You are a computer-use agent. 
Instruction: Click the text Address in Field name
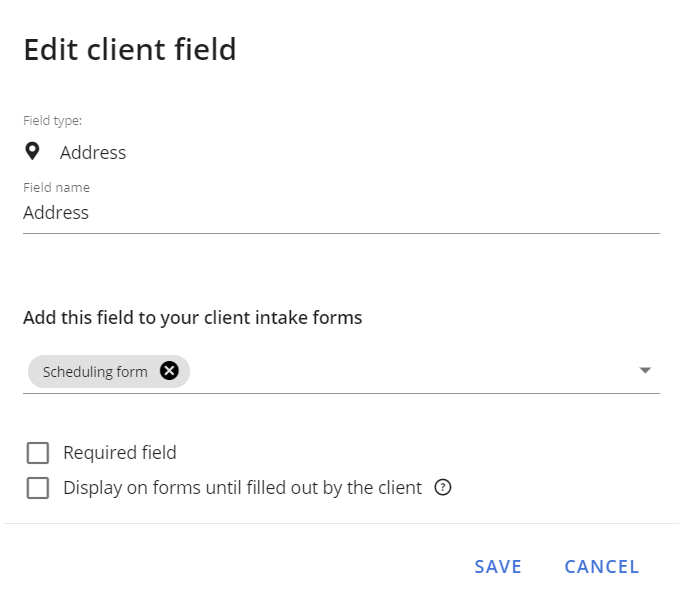point(56,213)
